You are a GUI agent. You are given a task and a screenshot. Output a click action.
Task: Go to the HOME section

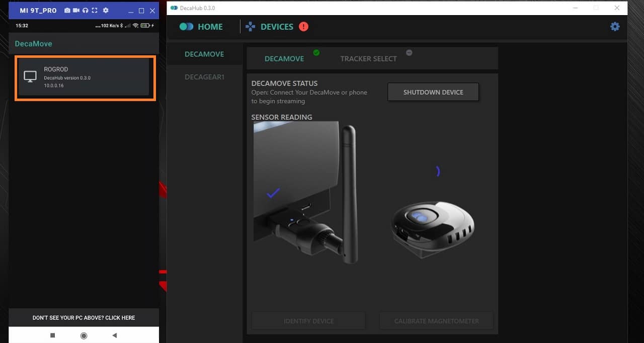pos(201,27)
